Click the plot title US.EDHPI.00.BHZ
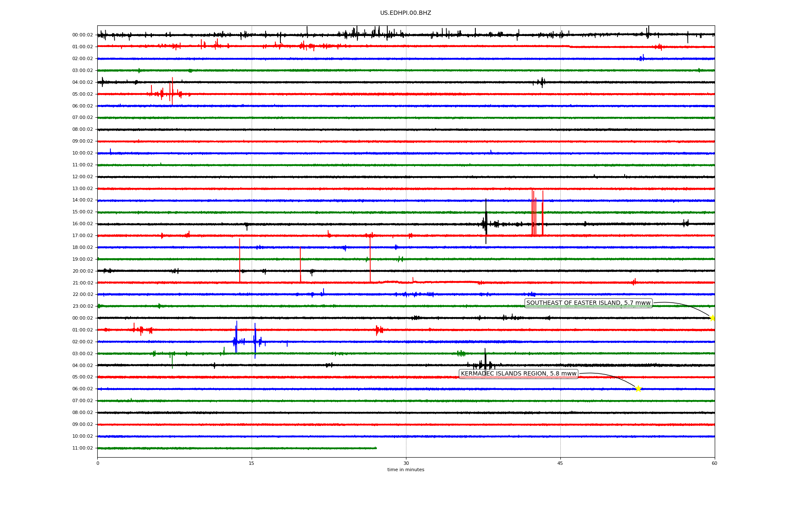The image size is (812, 508). coord(406,13)
